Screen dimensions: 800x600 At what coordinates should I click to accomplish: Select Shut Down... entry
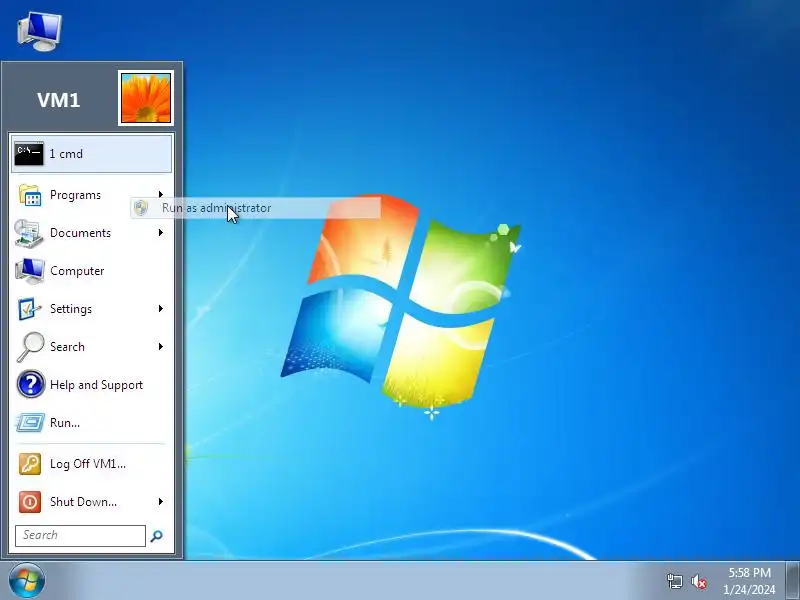click(92, 502)
